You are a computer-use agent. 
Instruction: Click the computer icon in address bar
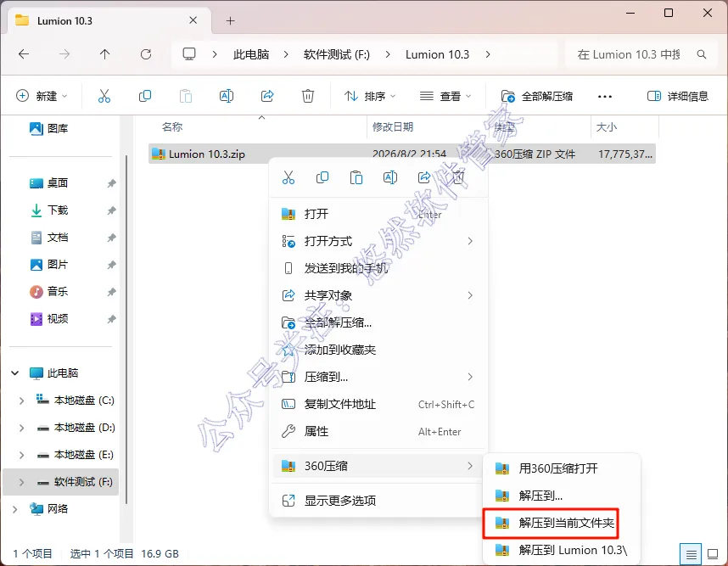click(189, 54)
